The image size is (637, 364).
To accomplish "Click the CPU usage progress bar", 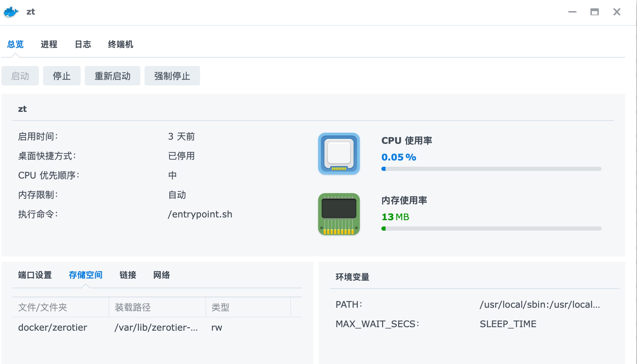I will pos(491,169).
